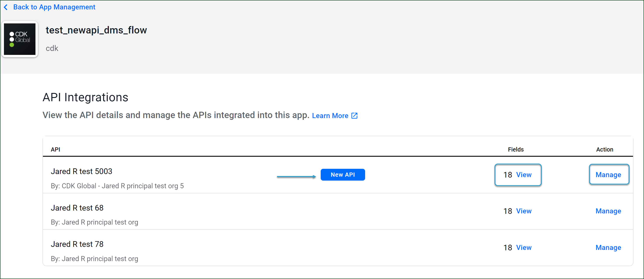Click the back chevron arrow icon
The height and width of the screenshot is (279, 644).
(6, 7)
